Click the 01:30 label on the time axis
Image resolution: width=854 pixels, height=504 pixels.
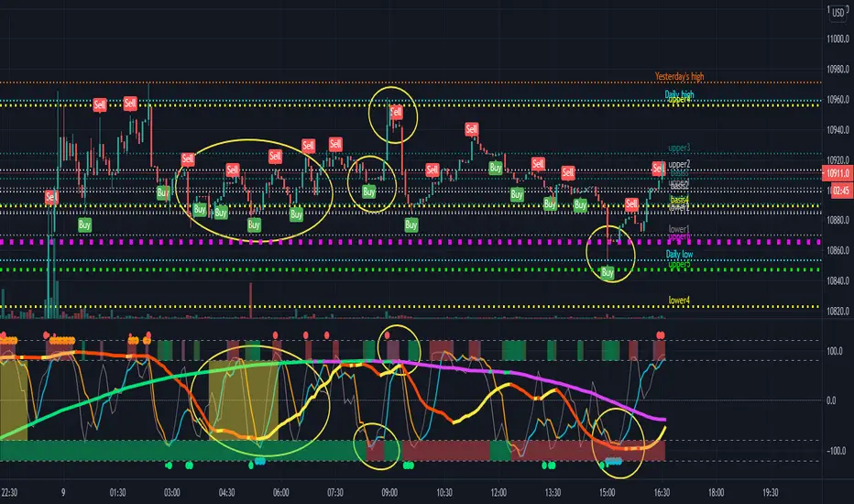[117, 490]
